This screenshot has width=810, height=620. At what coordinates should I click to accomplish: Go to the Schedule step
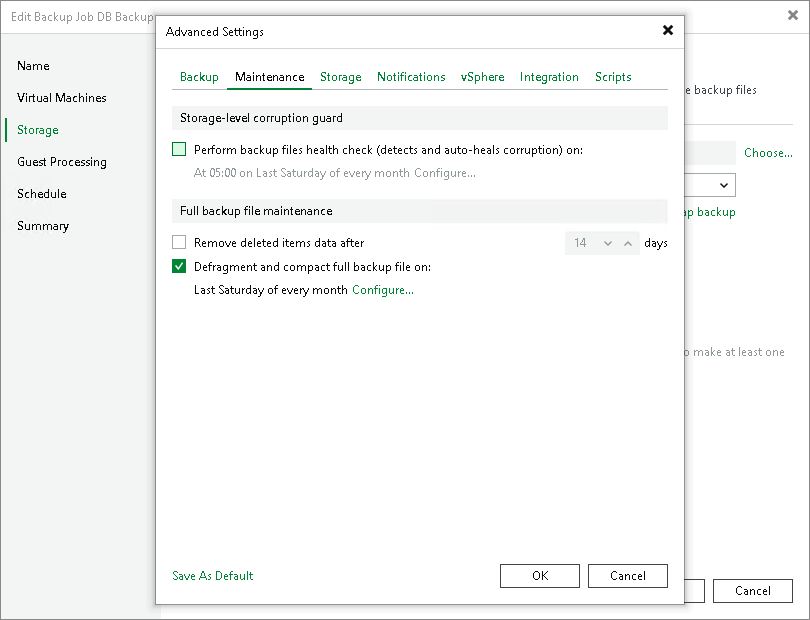(x=42, y=194)
